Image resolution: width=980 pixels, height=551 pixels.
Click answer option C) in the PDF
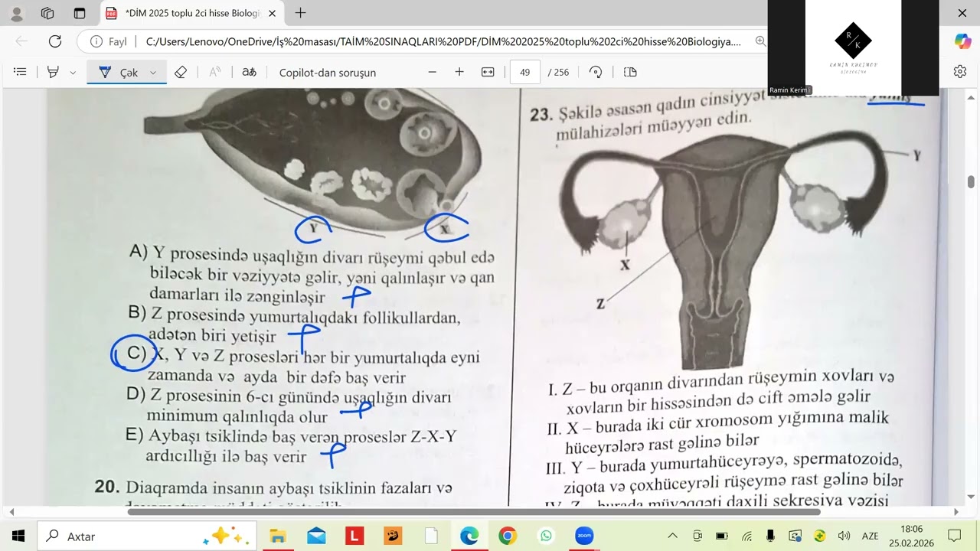click(136, 354)
